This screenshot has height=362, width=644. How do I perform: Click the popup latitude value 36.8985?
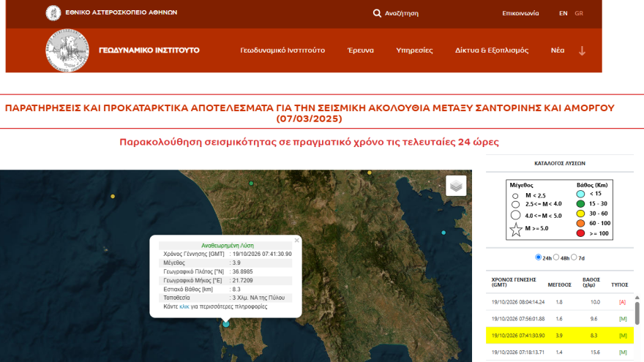tap(242, 272)
